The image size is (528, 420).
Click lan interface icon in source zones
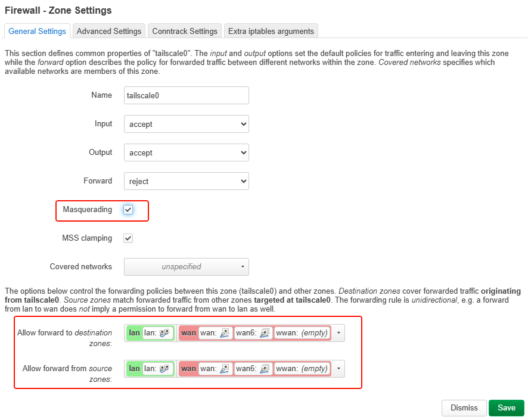164,369
